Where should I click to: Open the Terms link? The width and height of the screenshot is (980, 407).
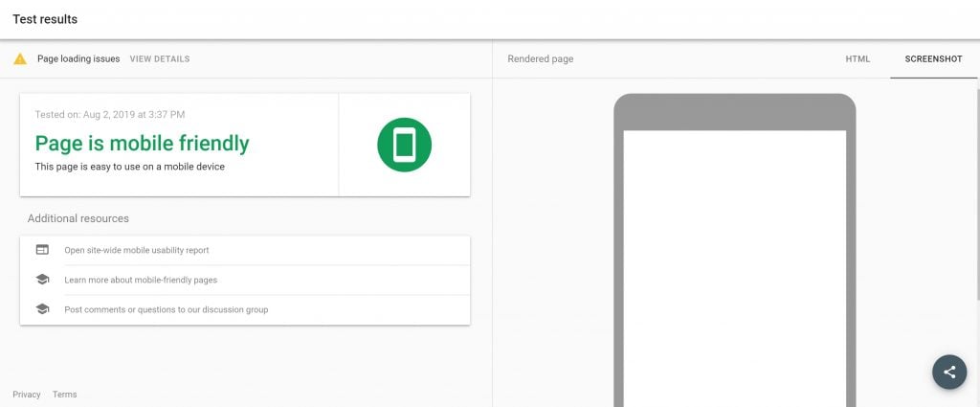(64, 395)
